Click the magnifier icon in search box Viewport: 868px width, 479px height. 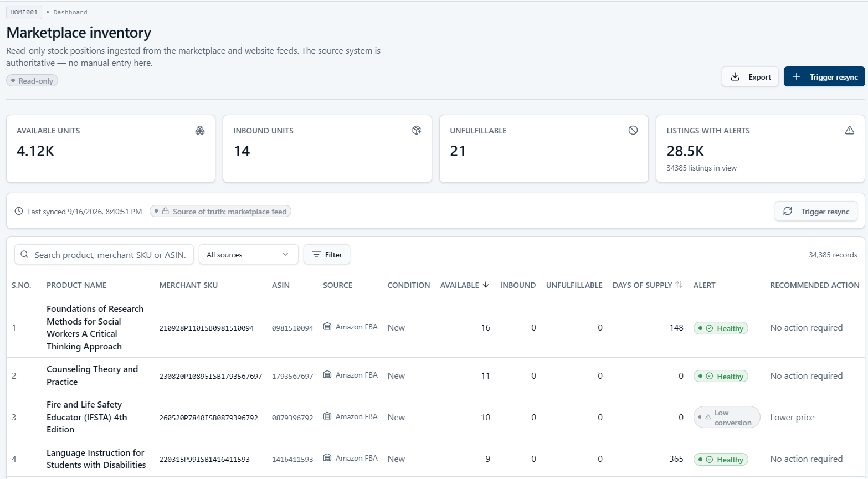[x=24, y=254]
